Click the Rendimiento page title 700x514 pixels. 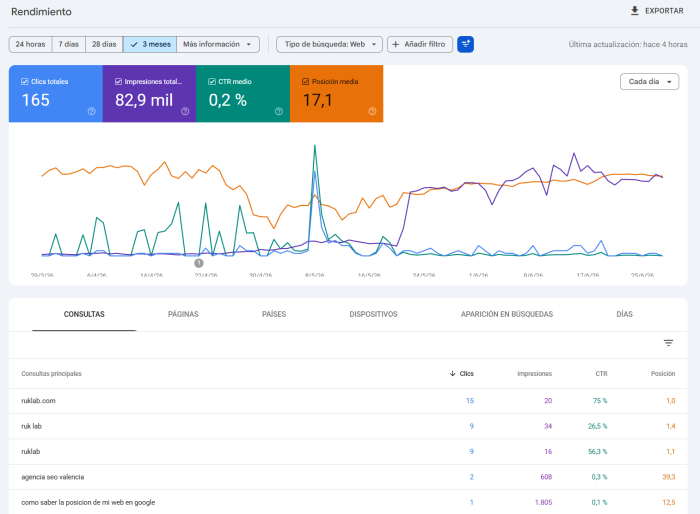coord(41,12)
